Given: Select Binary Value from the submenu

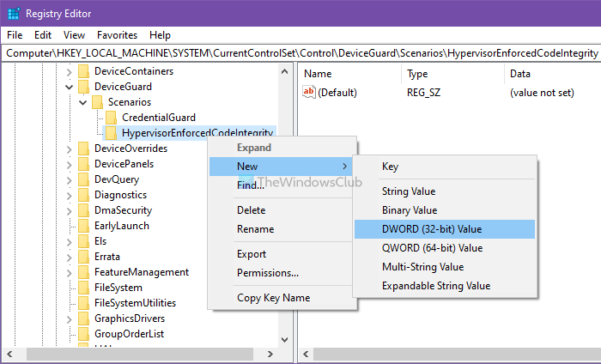Looking at the screenshot, I should [x=445, y=210].
